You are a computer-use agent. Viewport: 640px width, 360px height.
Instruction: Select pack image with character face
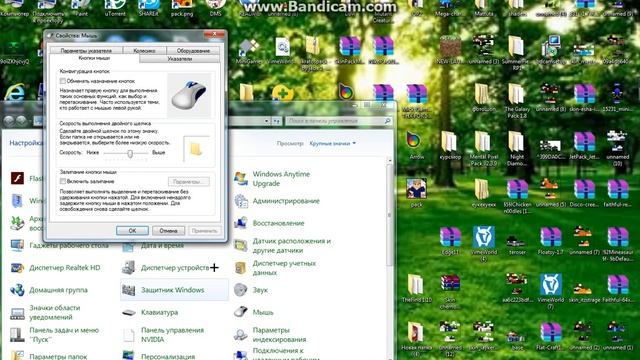pos(416,193)
